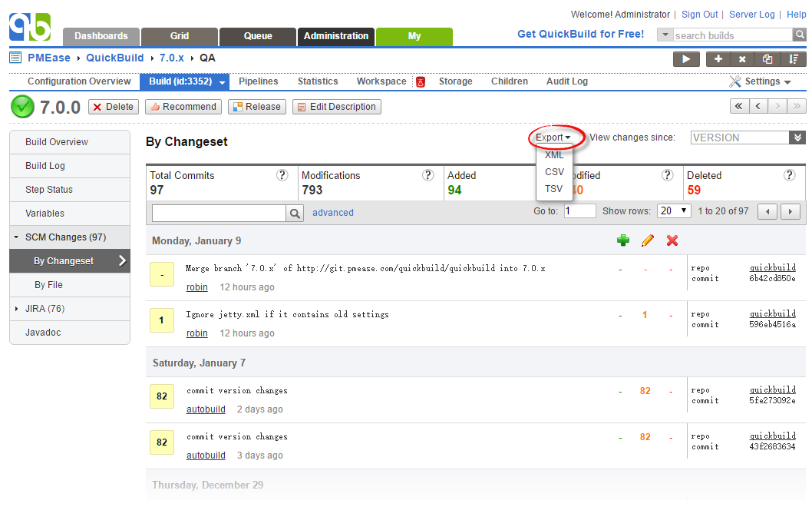The width and height of the screenshot is (812, 507).
Task: Select TSV export format
Action: coord(554,189)
